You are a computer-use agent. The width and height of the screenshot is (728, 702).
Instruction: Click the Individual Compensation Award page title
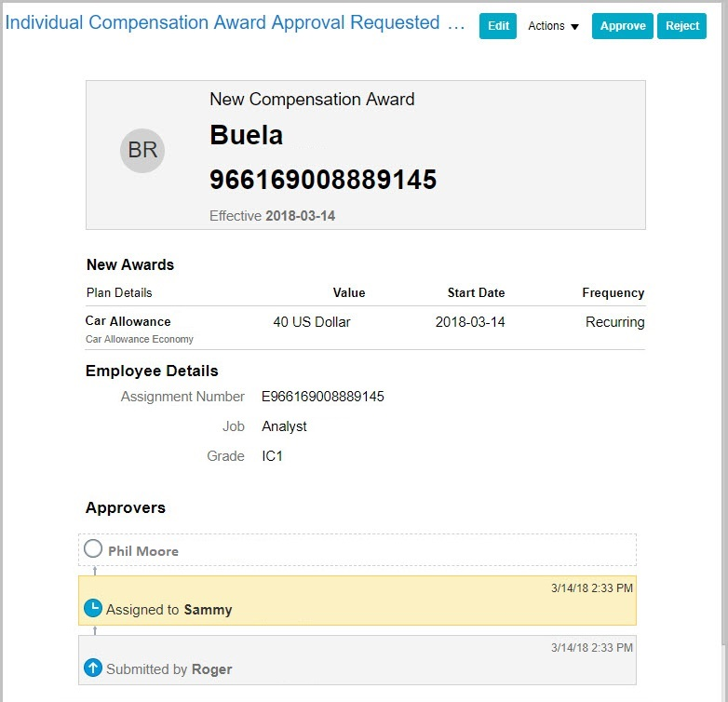tap(235, 23)
